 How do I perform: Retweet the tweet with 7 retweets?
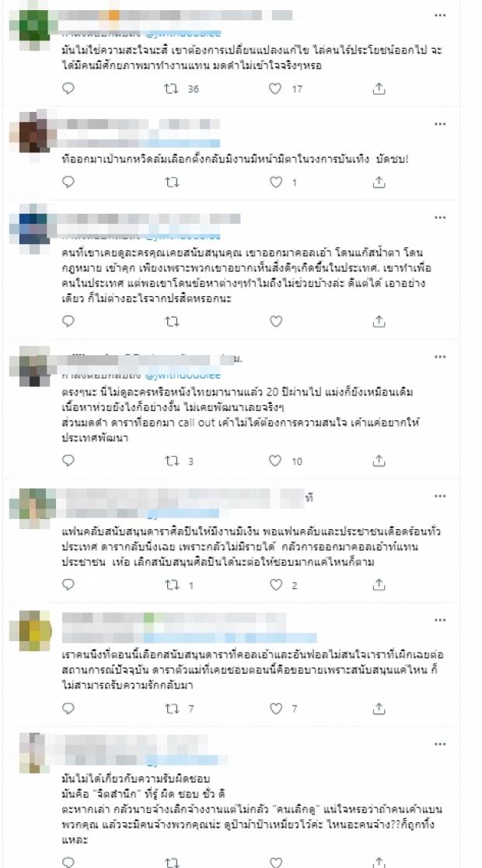coord(172,708)
